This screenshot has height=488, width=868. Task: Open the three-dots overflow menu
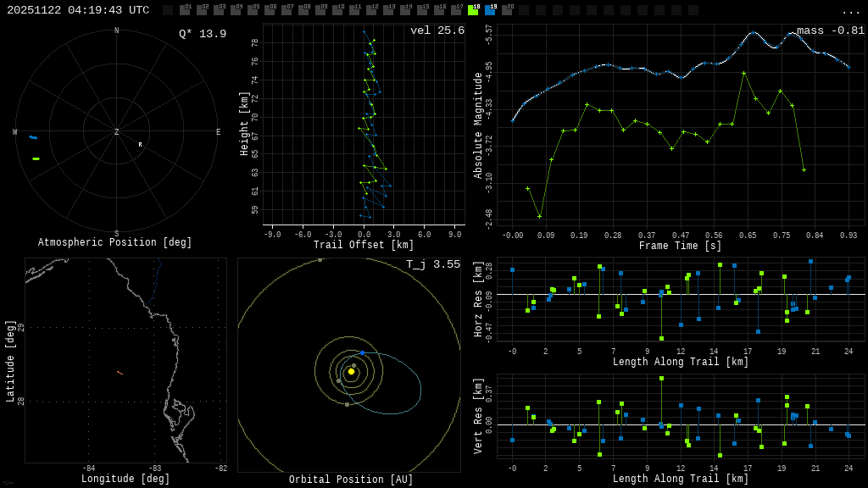[850, 11]
